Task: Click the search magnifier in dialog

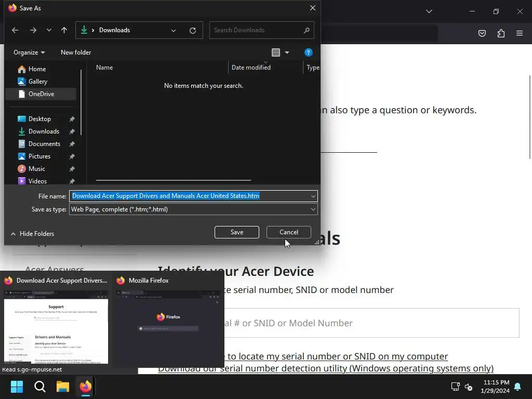Action: [307, 30]
